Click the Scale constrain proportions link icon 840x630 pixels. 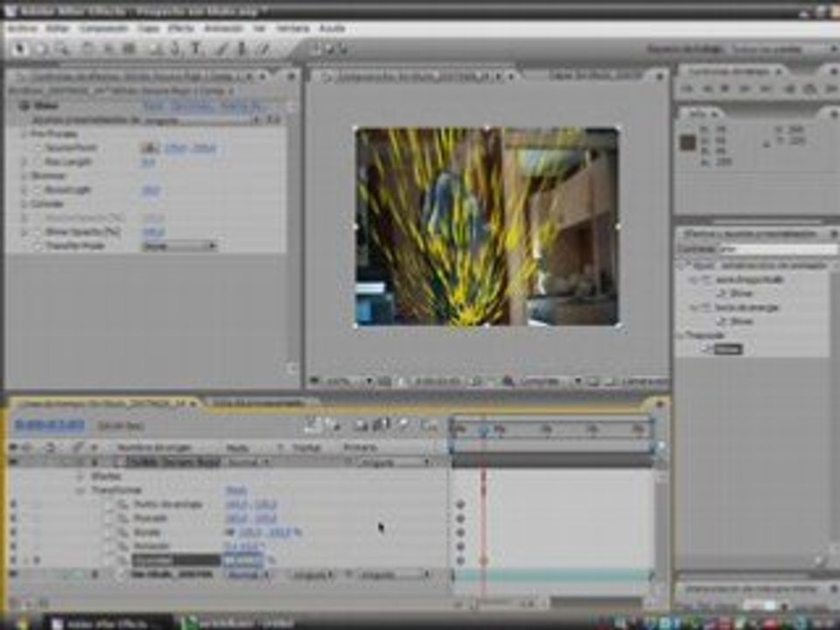[x=230, y=532]
